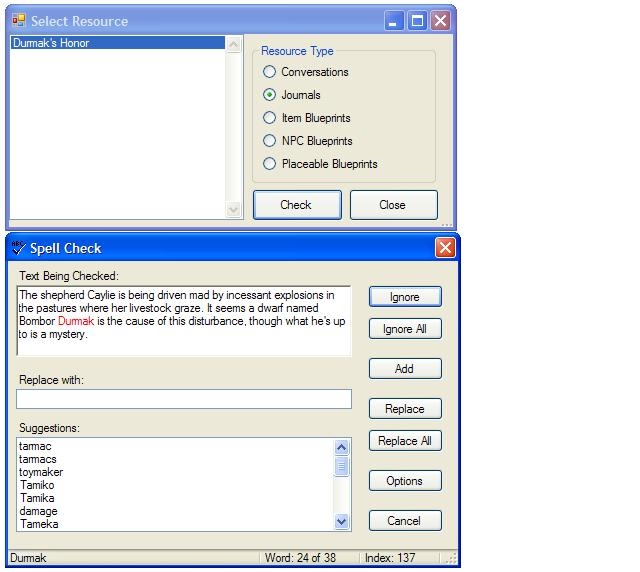
Task: Select the Item Blueprints option
Action: pyautogui.click(x=269, y=118)
